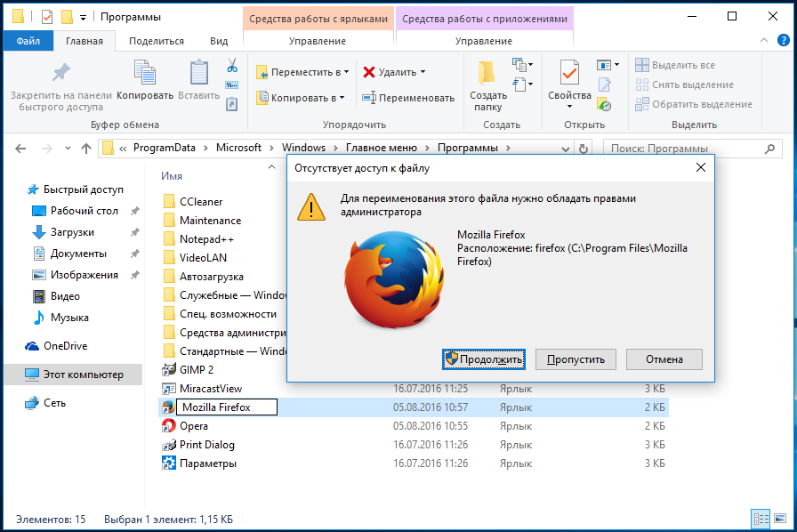
Task: Switch to the Вид tab
Action: [x=219, y=41]
